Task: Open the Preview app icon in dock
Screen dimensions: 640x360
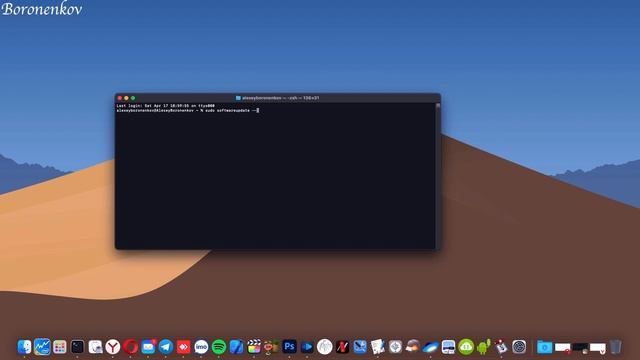Action: (x=95, y=347)
